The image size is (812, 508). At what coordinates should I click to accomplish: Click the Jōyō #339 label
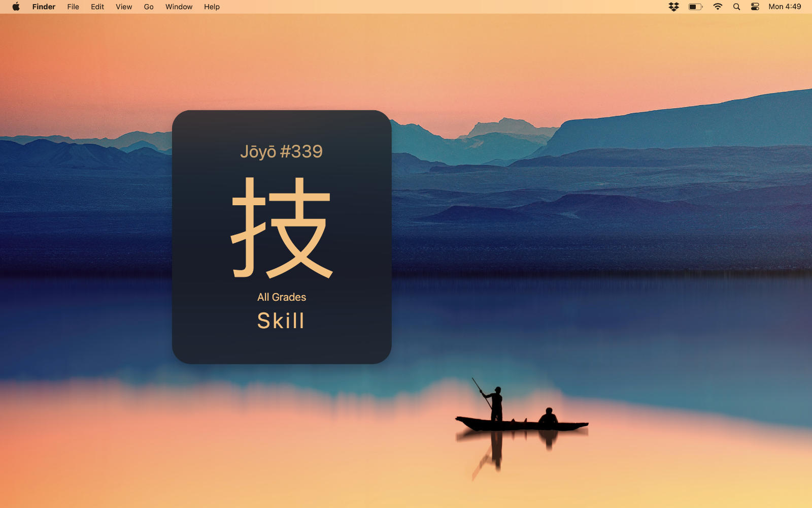282,151
